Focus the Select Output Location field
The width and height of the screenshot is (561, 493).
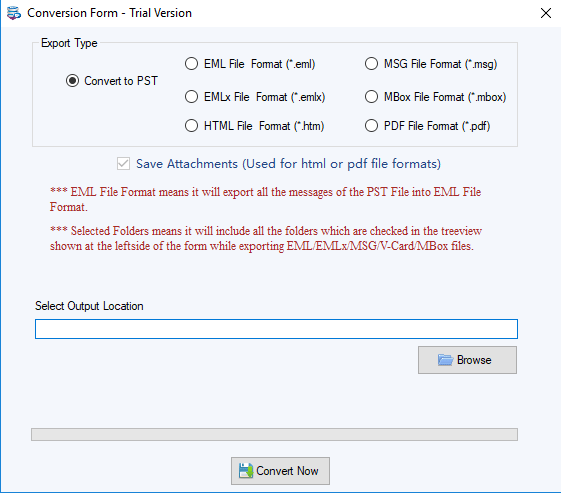coord(276,329)
